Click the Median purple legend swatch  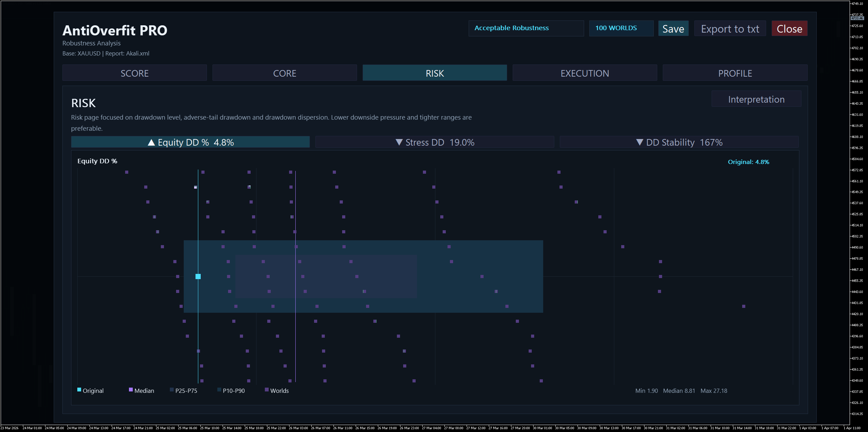tap(131, 390)
